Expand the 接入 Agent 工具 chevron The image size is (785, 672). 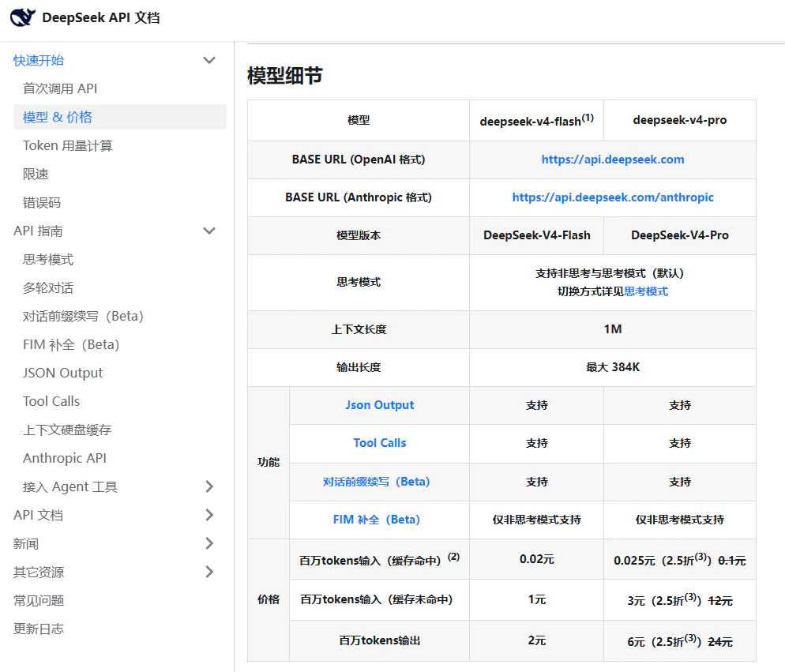coord(209,486)
